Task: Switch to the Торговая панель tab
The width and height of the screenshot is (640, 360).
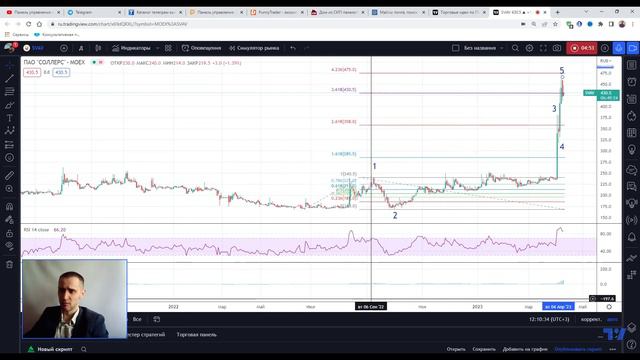Action: point(196,335)
